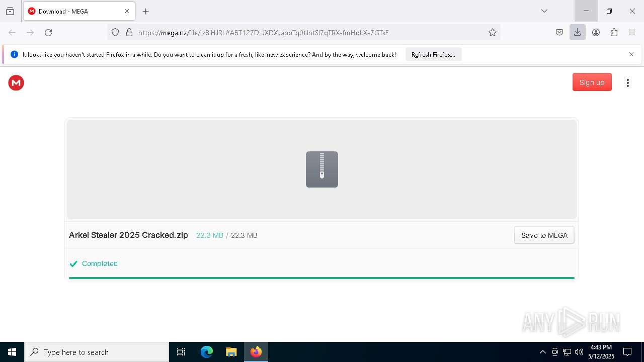Click the zip file archive thumbnail

pos(322,169)
